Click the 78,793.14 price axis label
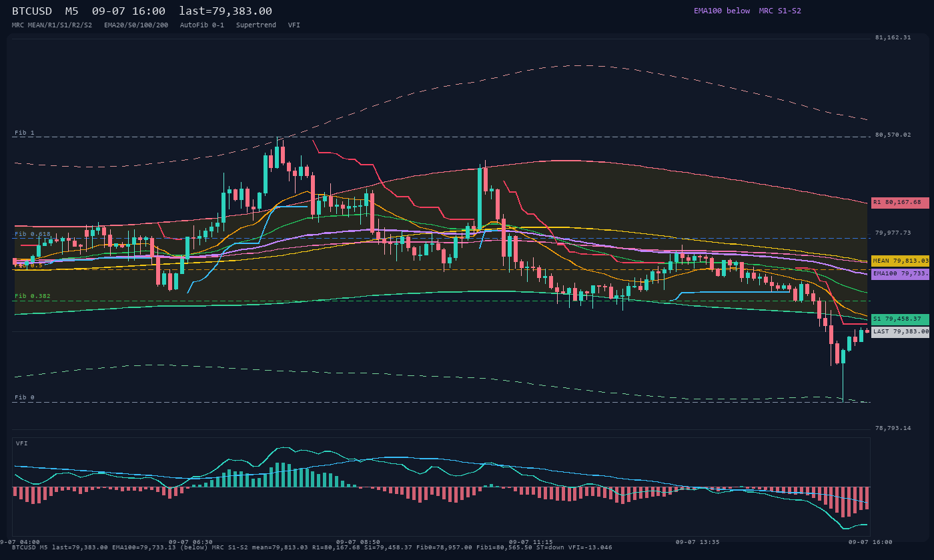The image size is (934, 560). coord(893,429)
